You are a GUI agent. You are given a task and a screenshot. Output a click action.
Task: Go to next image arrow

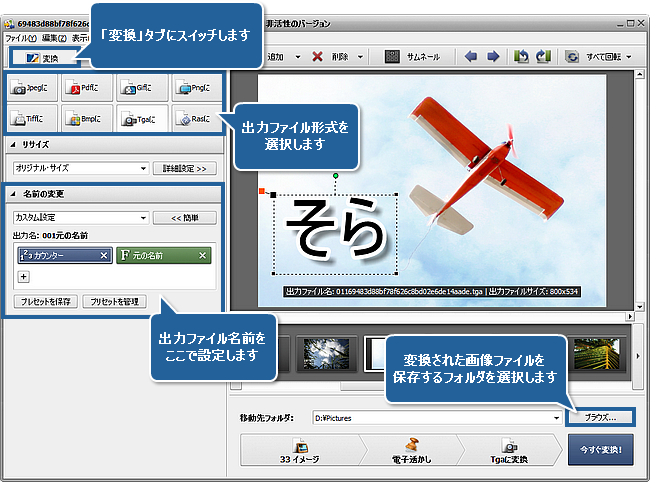(492, 56)
